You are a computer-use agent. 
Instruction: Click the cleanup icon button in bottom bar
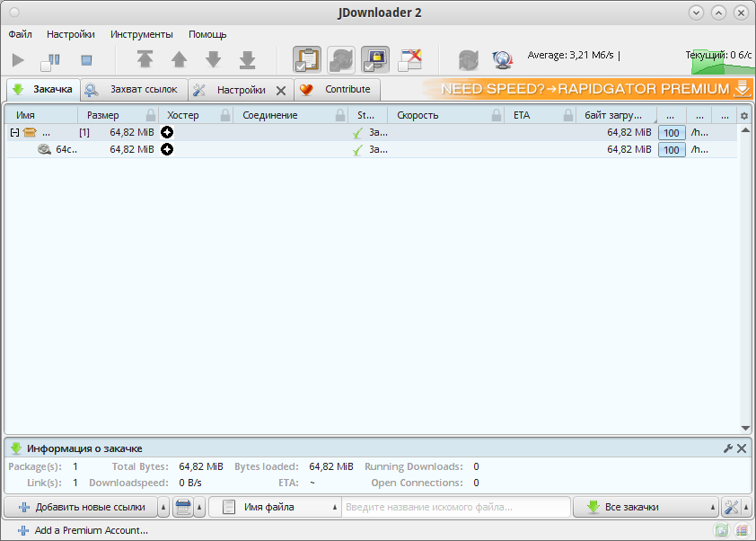[183, 507]
